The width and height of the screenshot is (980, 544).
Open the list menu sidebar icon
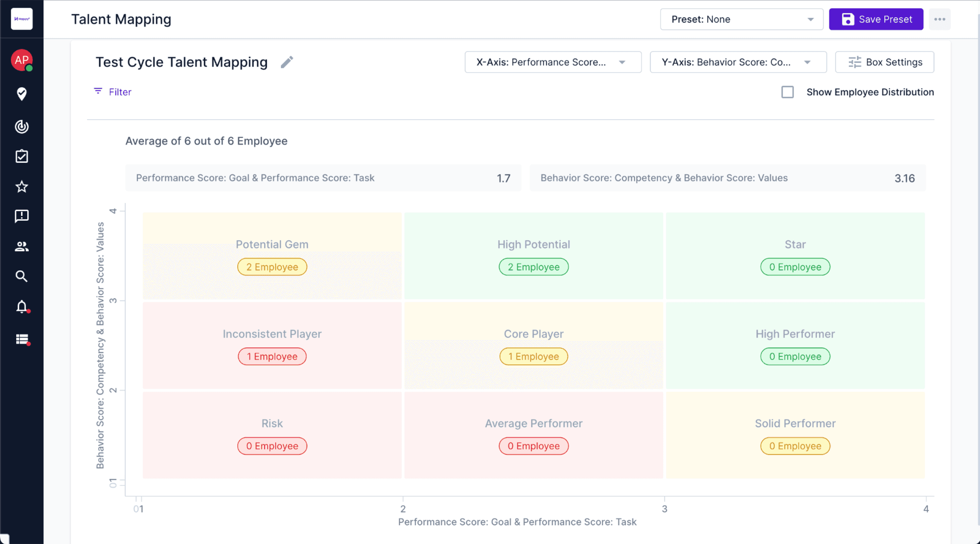pos(22,339)
